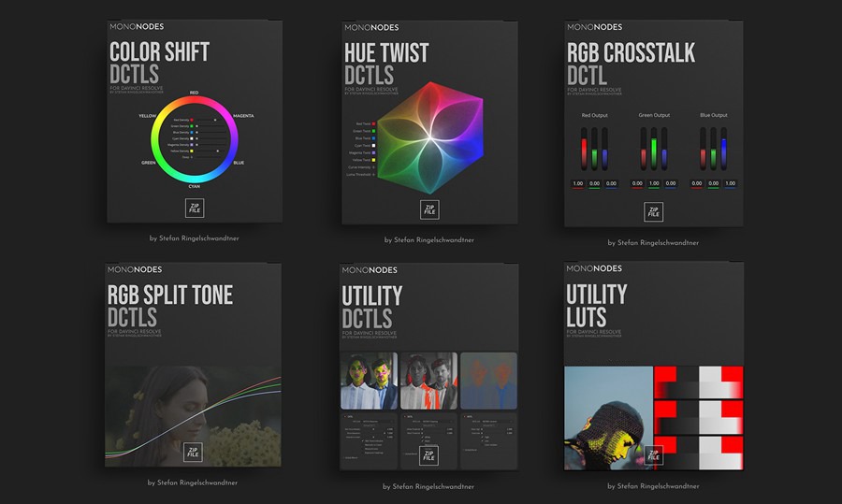Select the green slider under Green Output

point(654,150)
